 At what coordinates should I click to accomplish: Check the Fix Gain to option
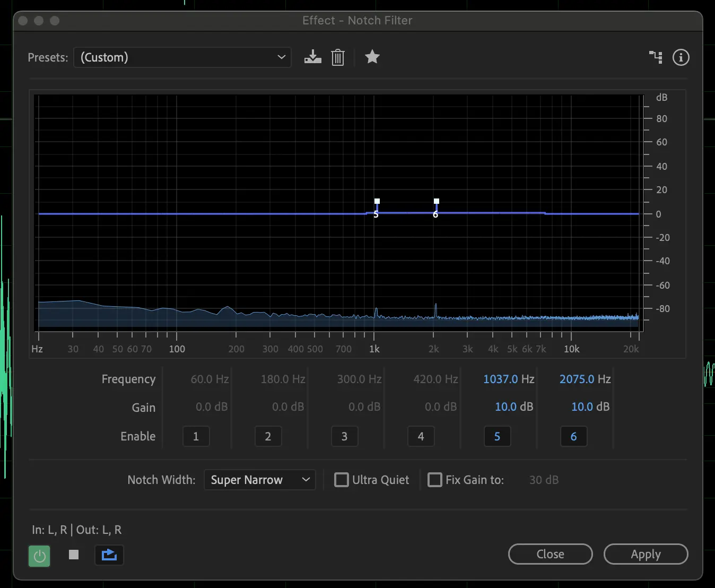435,480
